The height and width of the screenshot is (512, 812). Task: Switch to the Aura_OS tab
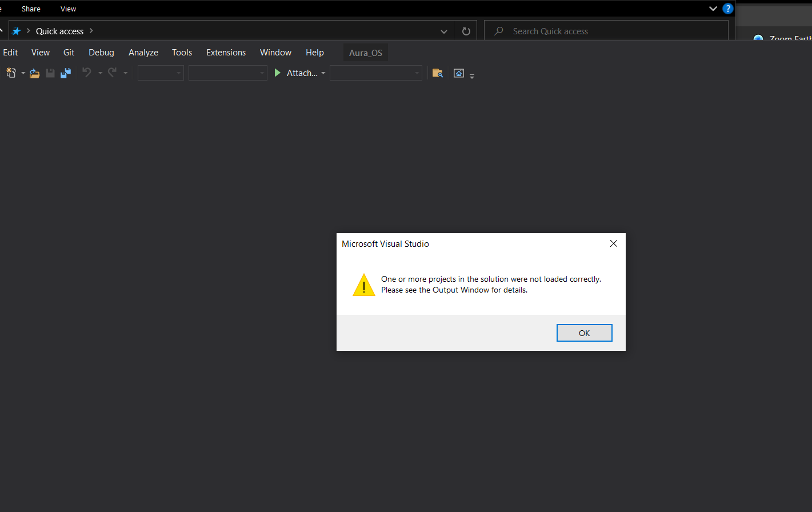[365, 52]
